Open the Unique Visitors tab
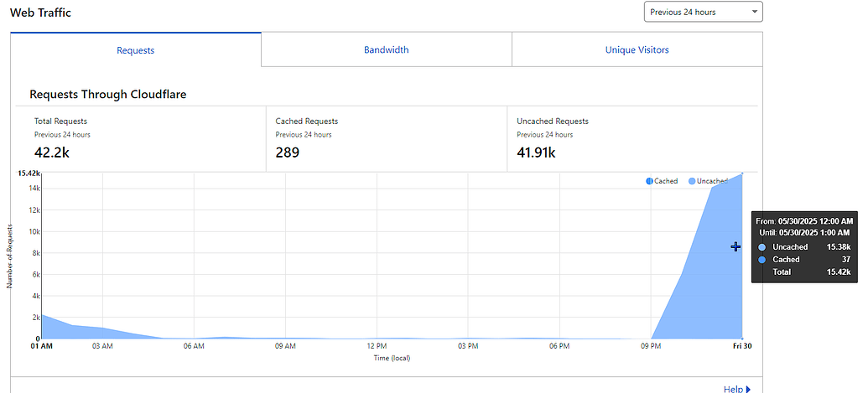The height and width of the screenshot is (393, 868). (637, 49)
